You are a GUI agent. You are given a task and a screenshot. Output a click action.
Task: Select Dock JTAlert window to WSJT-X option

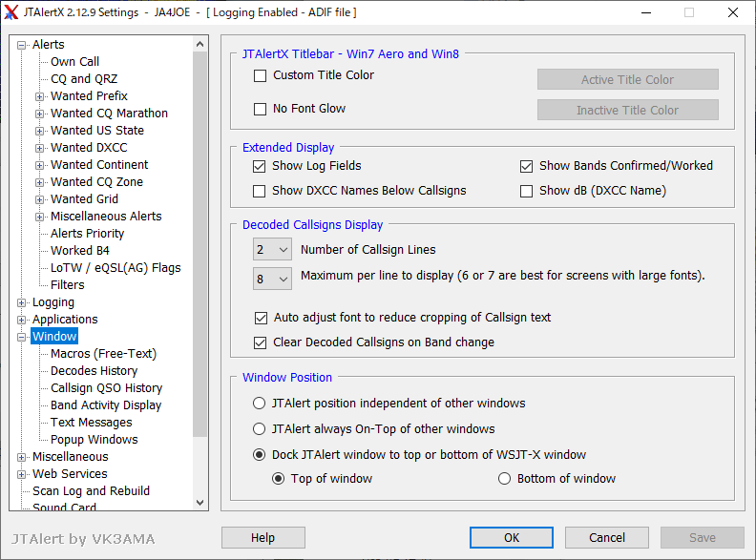pos(259,454)
